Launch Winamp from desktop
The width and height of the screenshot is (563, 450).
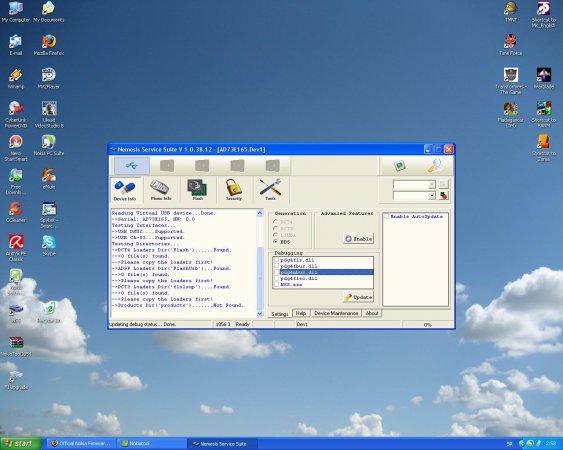(15, 79)
